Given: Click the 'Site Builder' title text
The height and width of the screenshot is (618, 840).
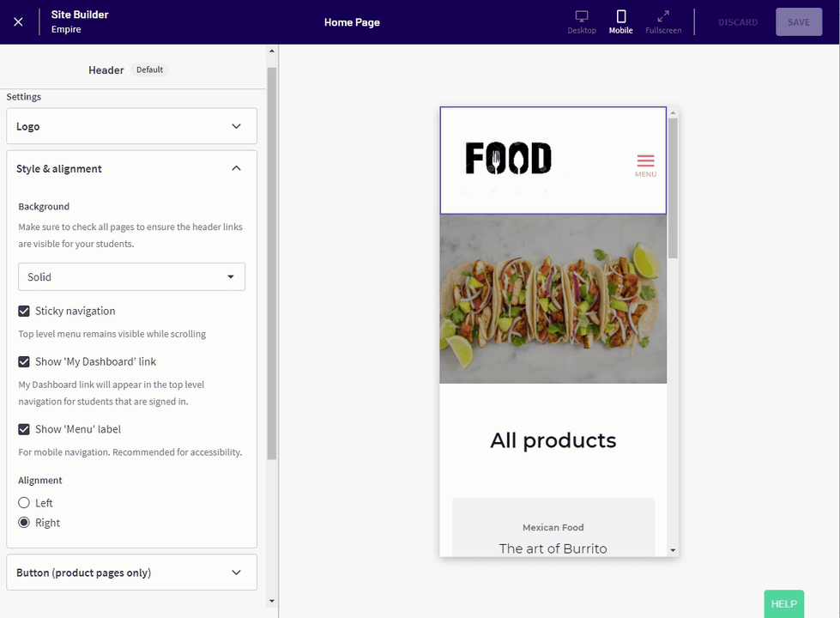Looking at the screenshot, I should click(x=80, y=15).
